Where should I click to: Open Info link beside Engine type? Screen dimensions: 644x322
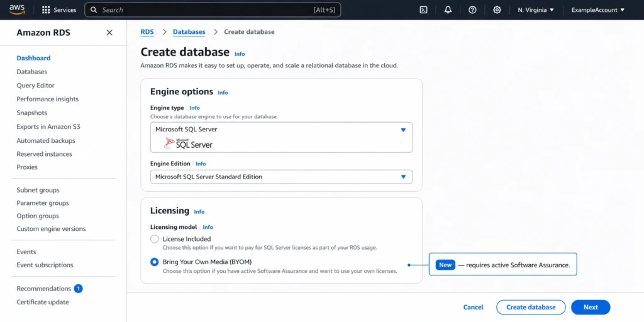[195, 108]
